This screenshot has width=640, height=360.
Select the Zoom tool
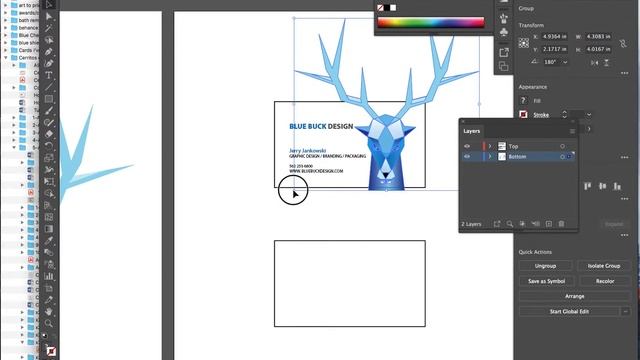[x=49, y=324]
